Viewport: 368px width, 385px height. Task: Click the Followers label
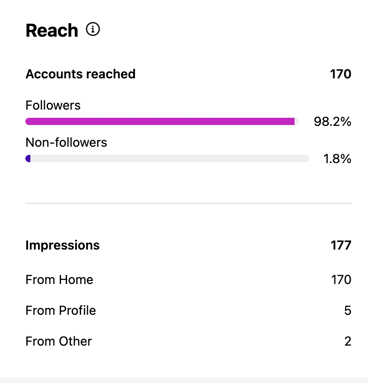(x=53, y=105)
